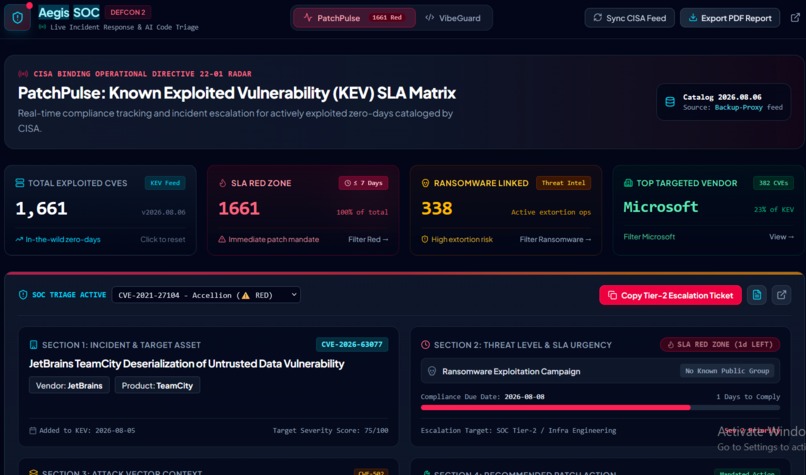
Task: Click the flame icon beside SLA Red Zone
Action: [223, 183]
